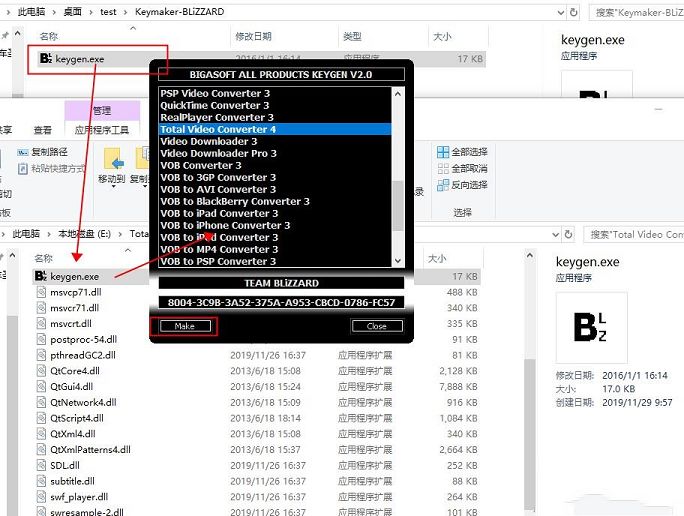Select the QtCore4.dll file icon
This screenshot has height=516, width=684.
click(x=41, y=371)
